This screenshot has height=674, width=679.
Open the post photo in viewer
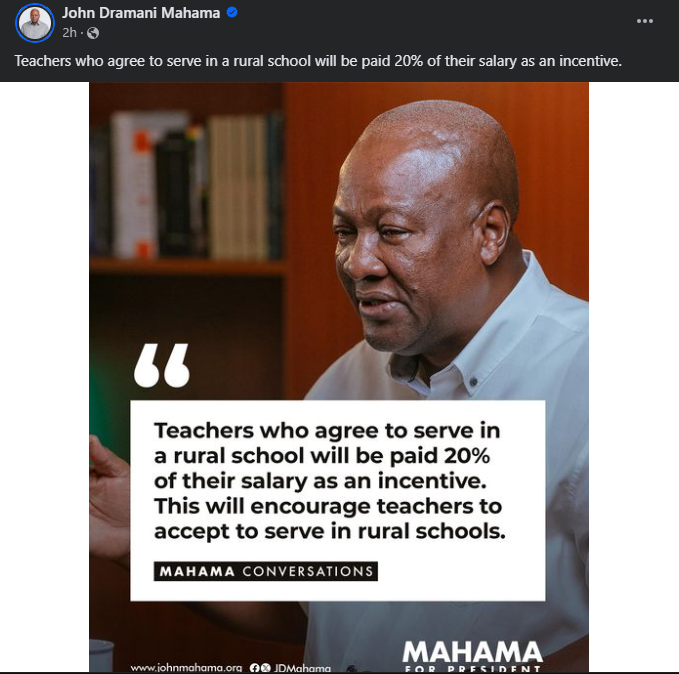click(x=339, y=377)
